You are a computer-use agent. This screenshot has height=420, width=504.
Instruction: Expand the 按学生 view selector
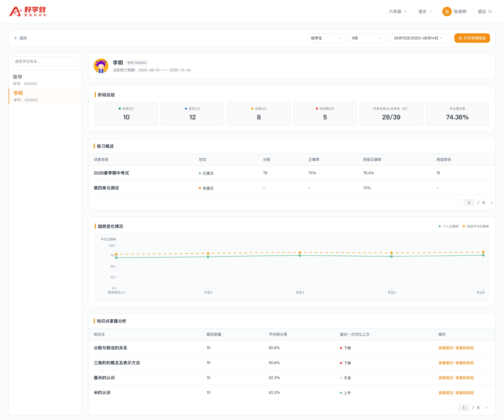point(326,38)
